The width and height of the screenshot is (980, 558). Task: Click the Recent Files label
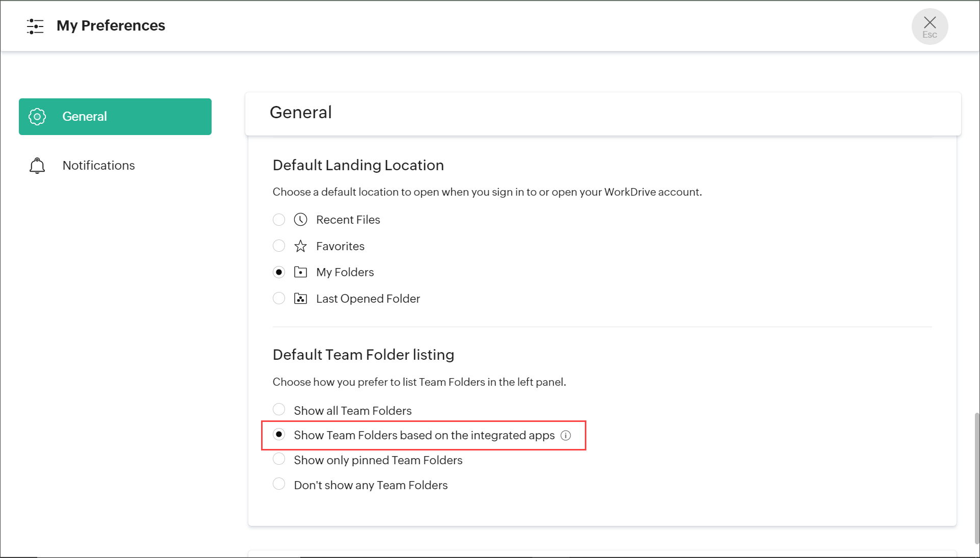(x=348, y=220)
